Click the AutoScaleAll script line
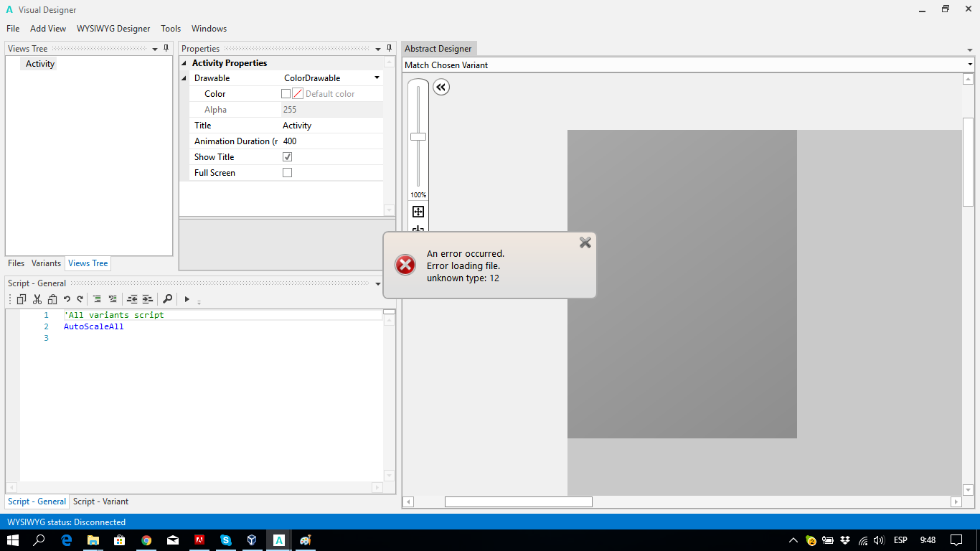This screenshot has height=551, width=980. tap(94, 326)
